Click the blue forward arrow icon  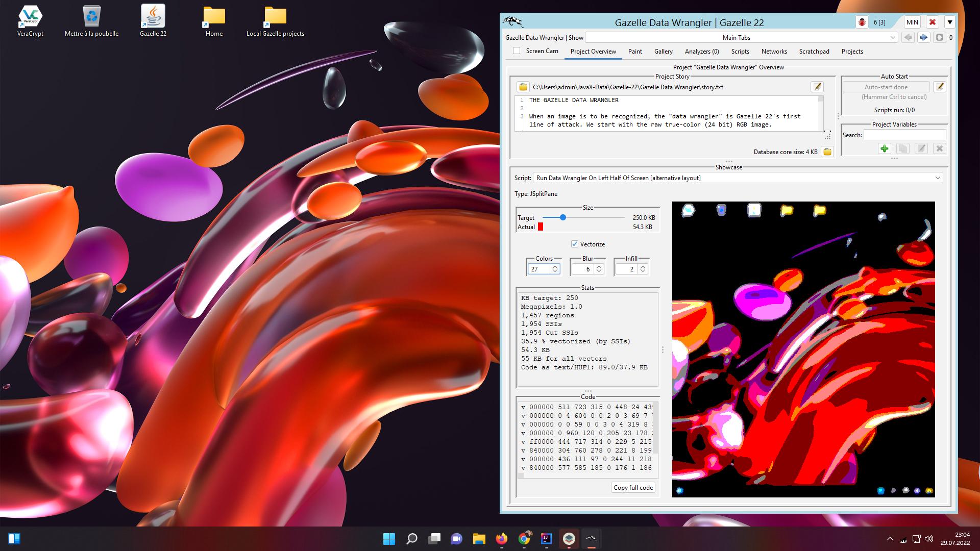coord(923,37)
